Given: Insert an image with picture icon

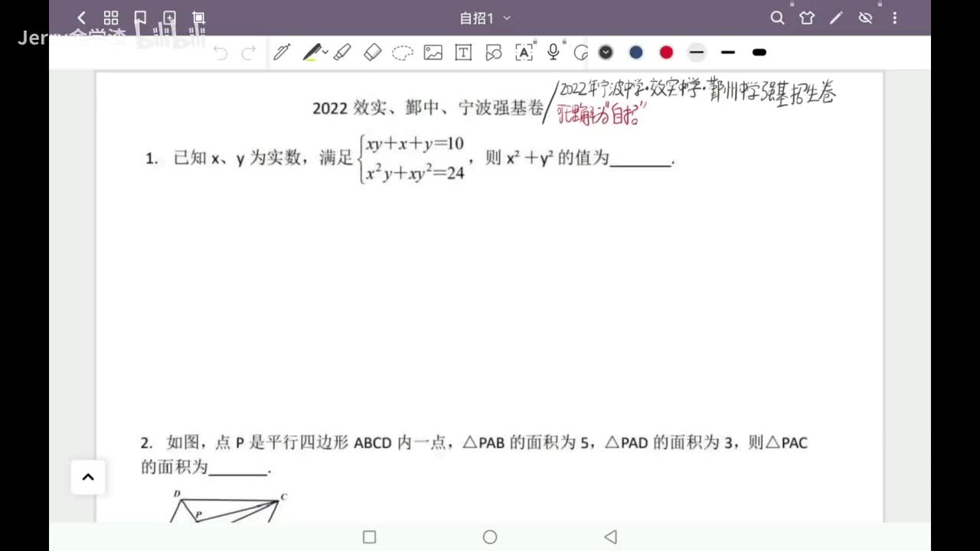Looking at the screenshot, I should pyautogui.click(x=433, y=52).
